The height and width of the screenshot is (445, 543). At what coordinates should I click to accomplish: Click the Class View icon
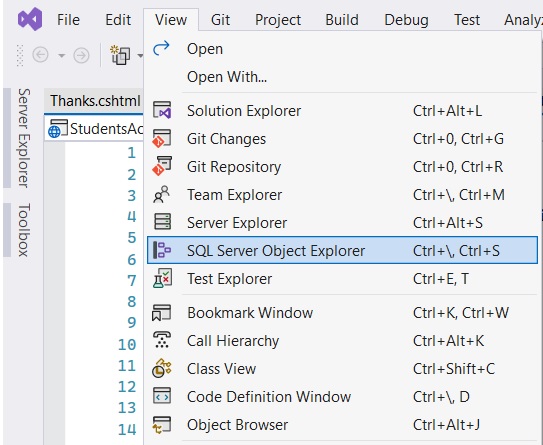(161, 368)
